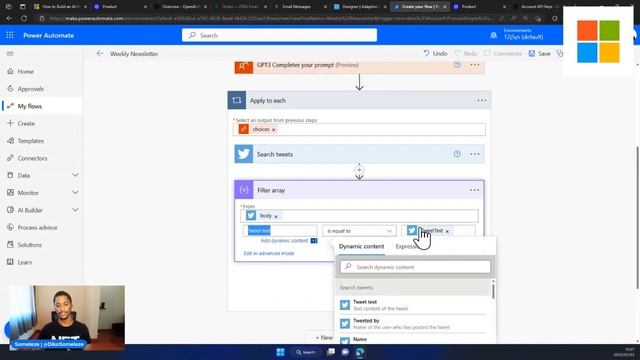Open Microsoft Edge from taskbar
The image size is (640, 360).
360,352
